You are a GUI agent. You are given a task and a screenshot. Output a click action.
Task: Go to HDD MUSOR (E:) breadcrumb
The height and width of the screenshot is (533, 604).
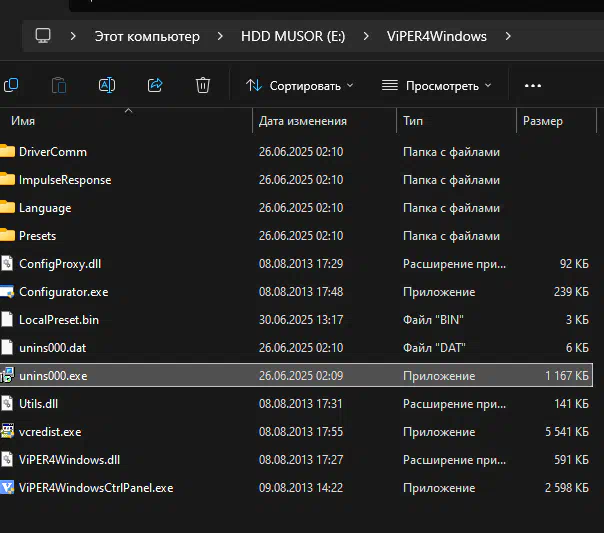[x=293, y=36]
